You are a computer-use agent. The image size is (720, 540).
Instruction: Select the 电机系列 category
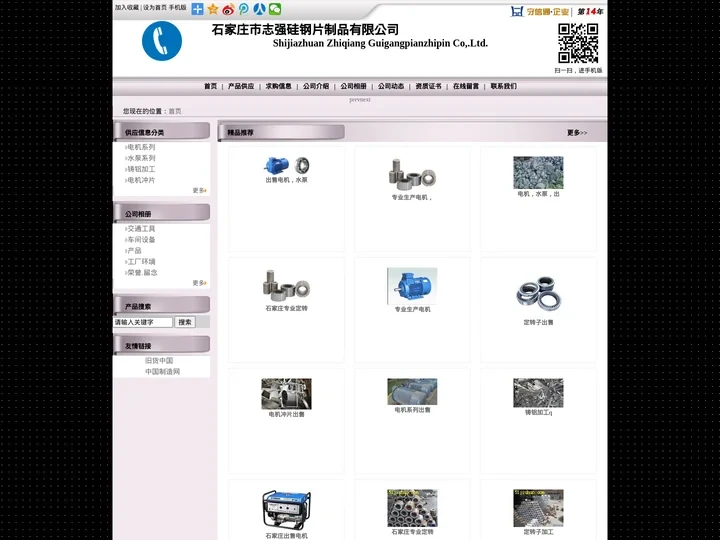(141, 147)
